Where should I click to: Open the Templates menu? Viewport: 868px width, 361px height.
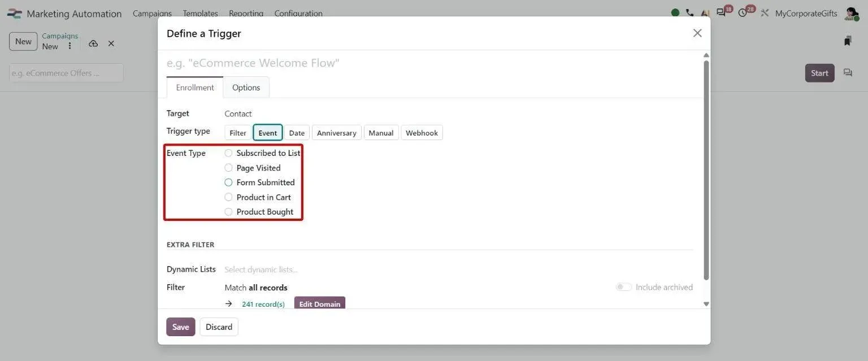click(201, 14)
